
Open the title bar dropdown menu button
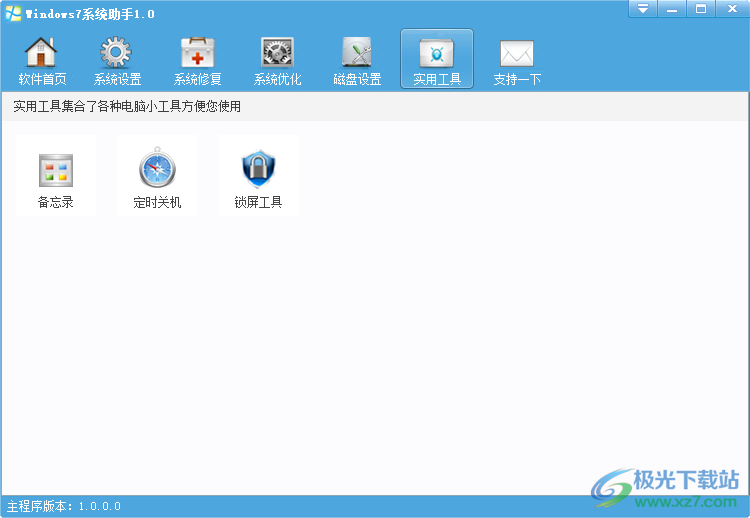pyautogui.click(x=642, y=9)
